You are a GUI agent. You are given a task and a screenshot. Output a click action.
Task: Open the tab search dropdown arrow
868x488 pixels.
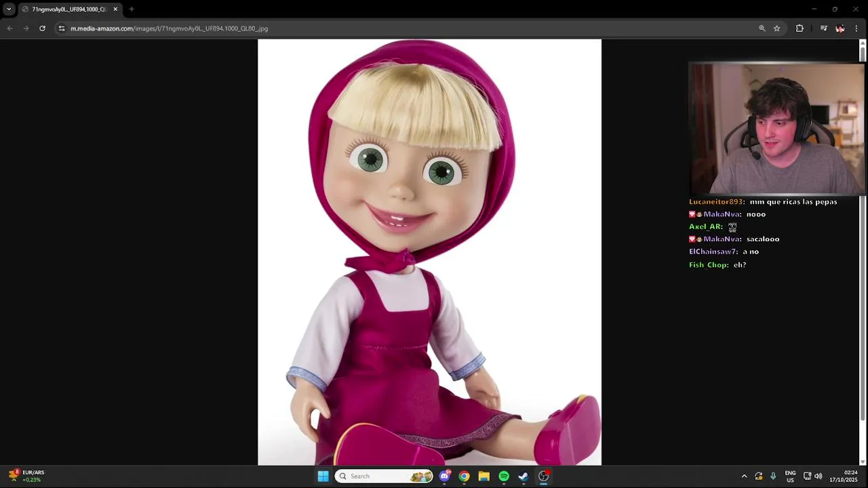pyautogui.click(x=9, y=9)
